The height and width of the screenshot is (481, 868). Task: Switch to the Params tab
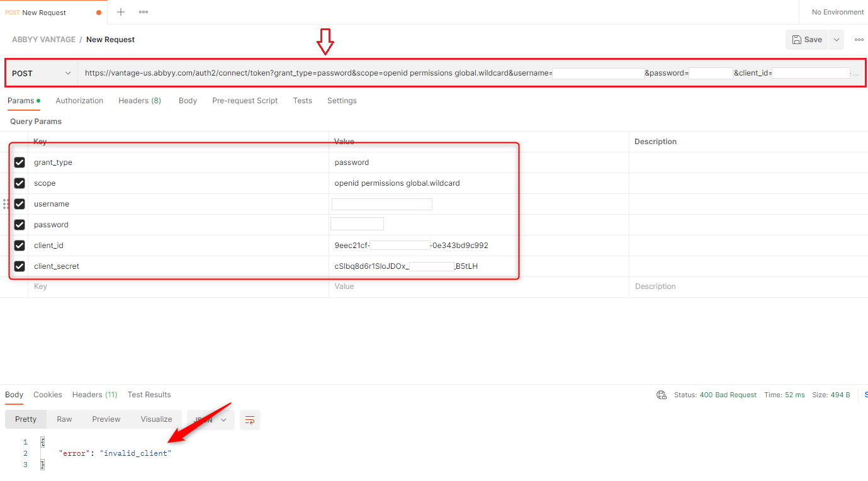(x=24, y=101)
